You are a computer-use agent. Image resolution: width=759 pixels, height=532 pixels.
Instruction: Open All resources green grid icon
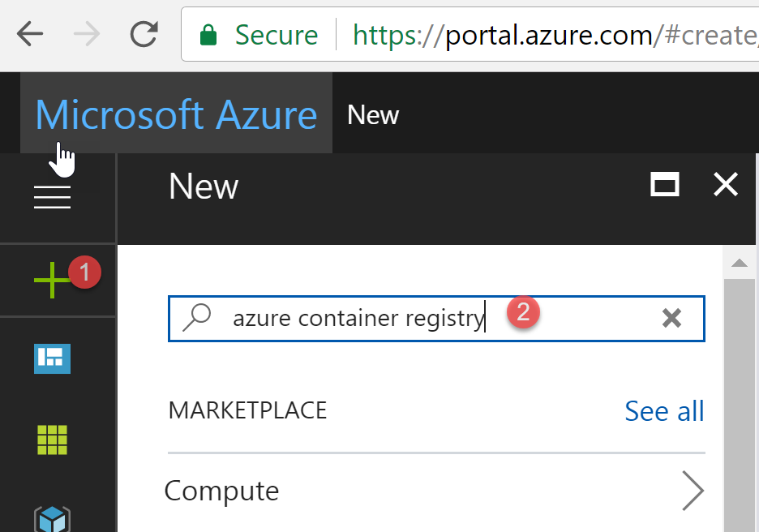point(52,440)
